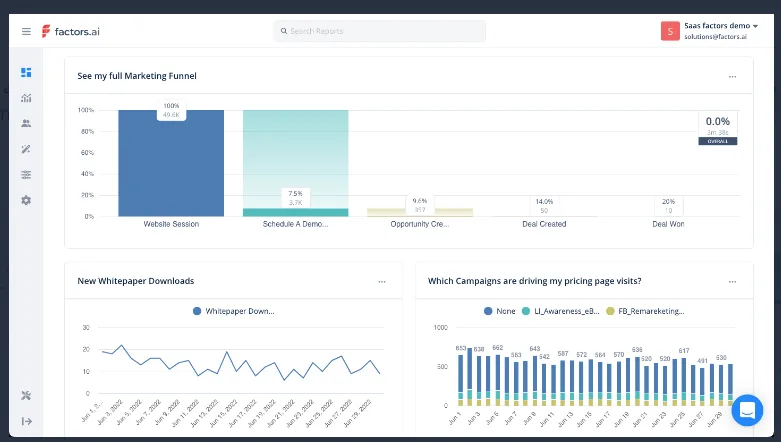
Task: Focus the Search Reports field
Action: [380, 31]
